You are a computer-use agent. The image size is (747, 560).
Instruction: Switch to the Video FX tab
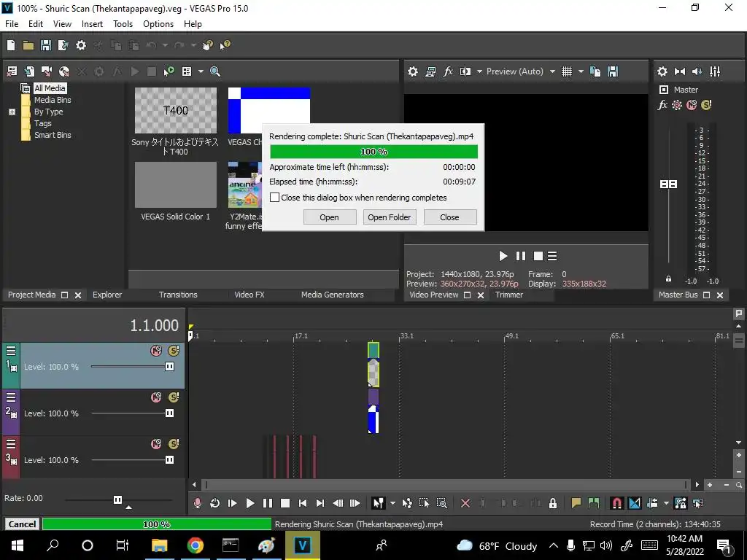[x=249, y=295]
